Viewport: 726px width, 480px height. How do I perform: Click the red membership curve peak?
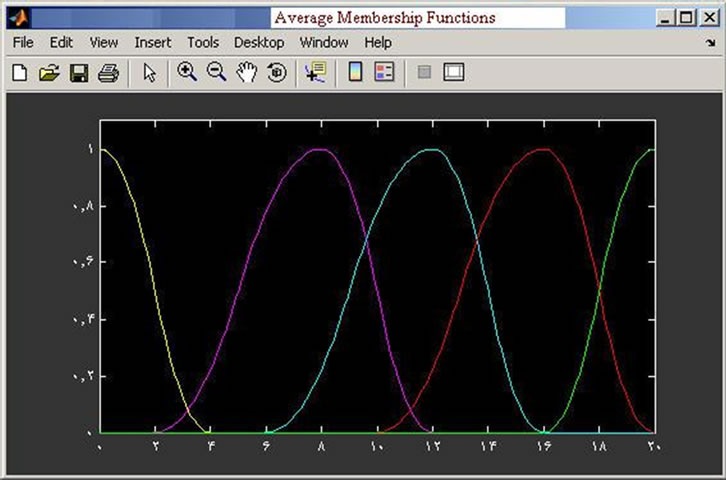pyautogui.click(x=544, y=150)
